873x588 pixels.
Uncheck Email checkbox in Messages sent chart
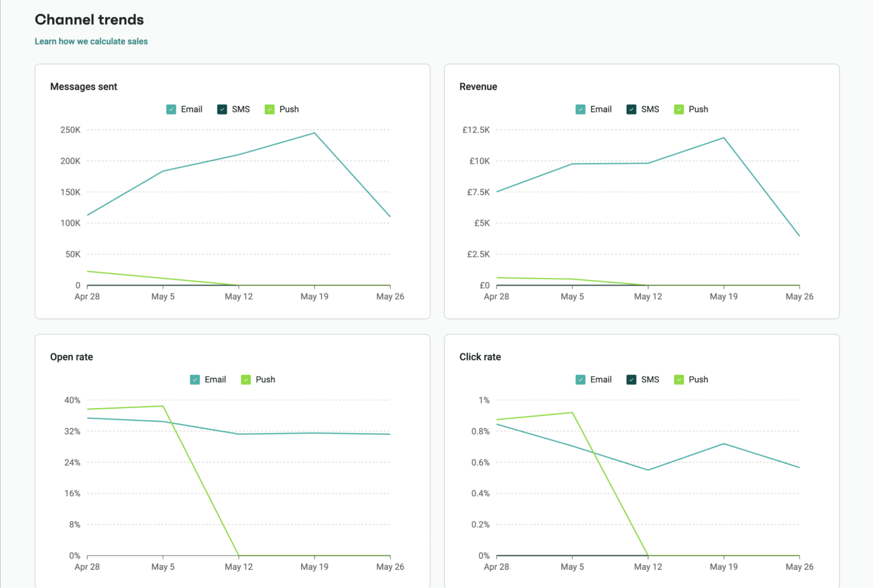(171, 110)
